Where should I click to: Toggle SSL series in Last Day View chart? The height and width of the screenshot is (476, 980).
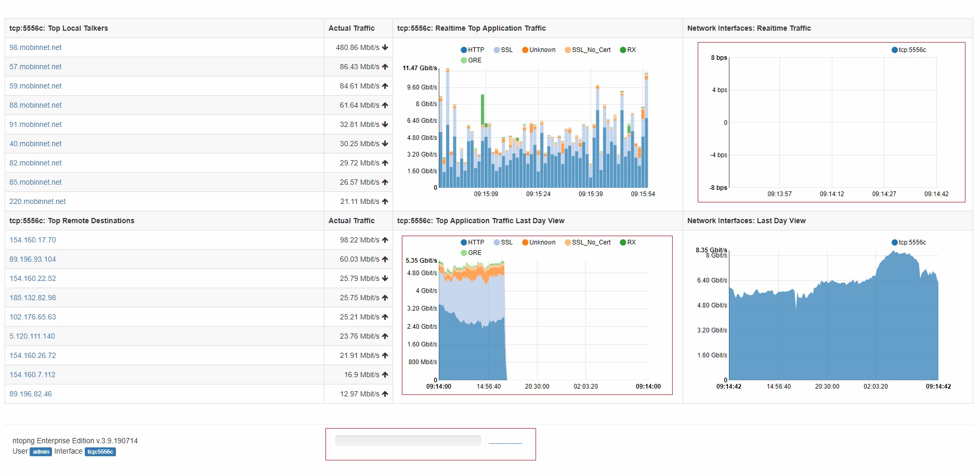click(x=503, y=242)
